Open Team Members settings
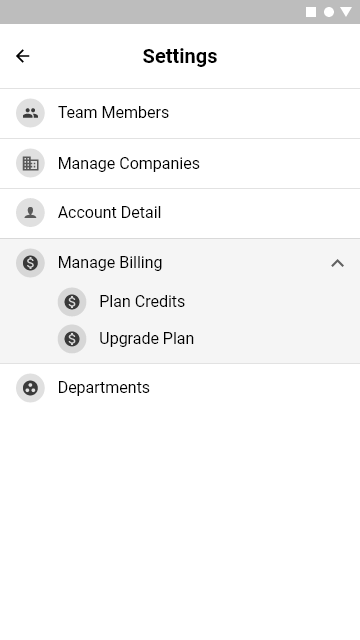 pyautogui.click(x=180, y=113)
